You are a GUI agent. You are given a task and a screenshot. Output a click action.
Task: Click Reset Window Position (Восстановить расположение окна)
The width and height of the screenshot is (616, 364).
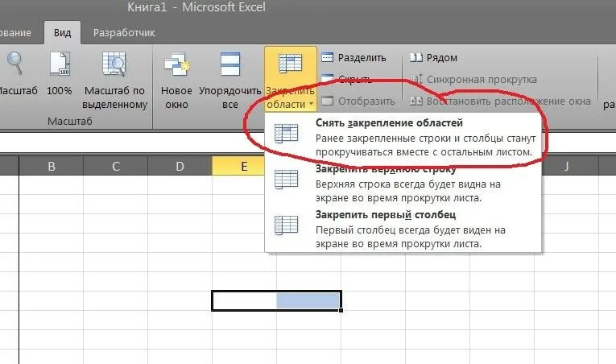click(500, 101)
